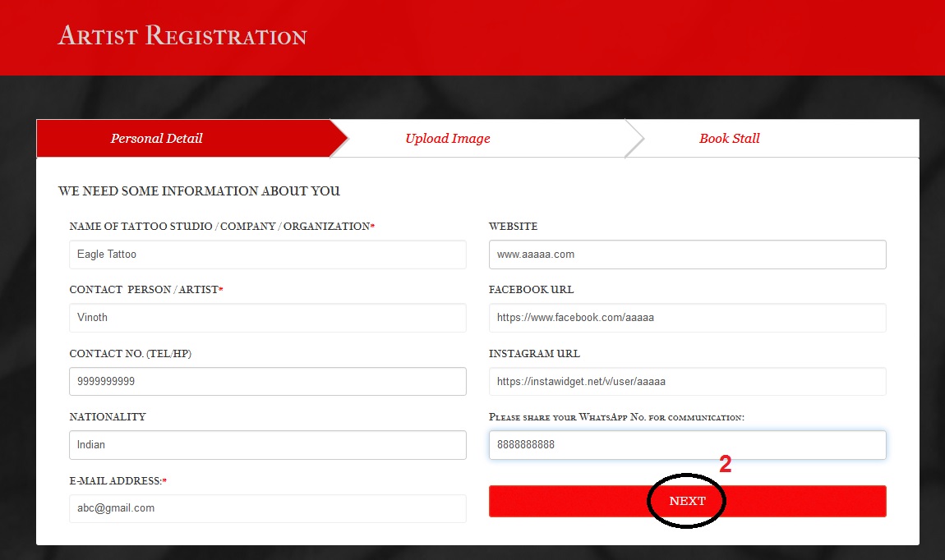The height and width of the screenshot is (560, 945).
Task: Select the contact number field with 9999999999
Action: click(x=267, y=381)
